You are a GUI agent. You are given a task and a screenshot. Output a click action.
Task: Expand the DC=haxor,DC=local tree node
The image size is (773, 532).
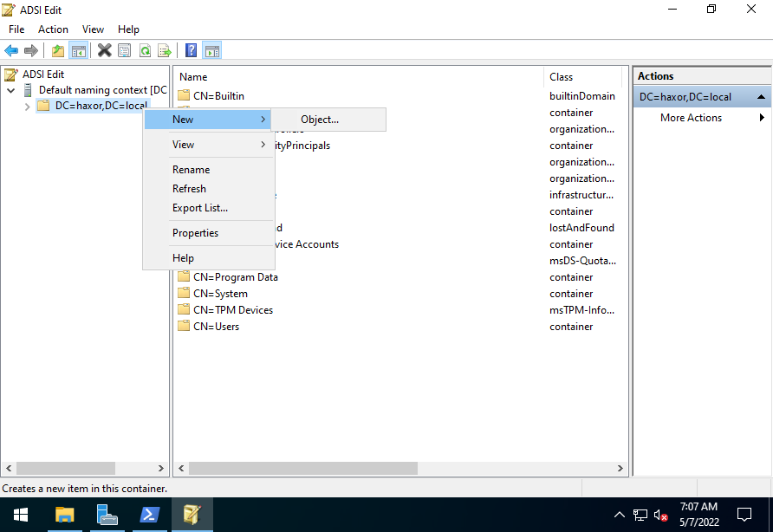[27, 107]
